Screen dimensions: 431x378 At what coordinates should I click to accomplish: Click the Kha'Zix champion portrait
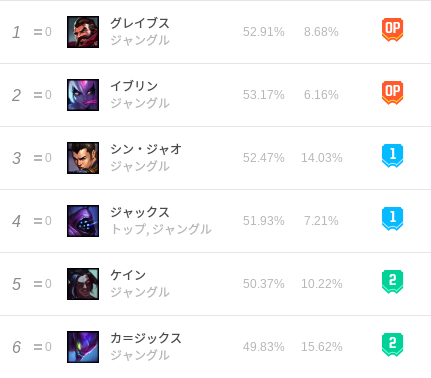point(83,347)
